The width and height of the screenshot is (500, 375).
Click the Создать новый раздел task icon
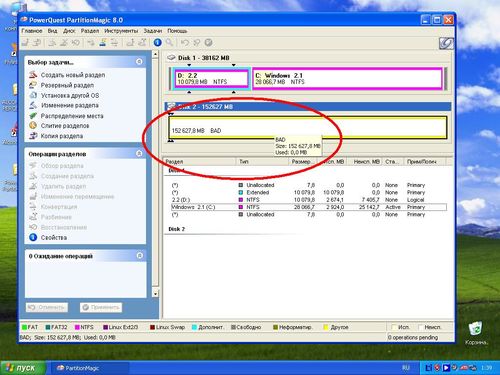click(33, 75)
